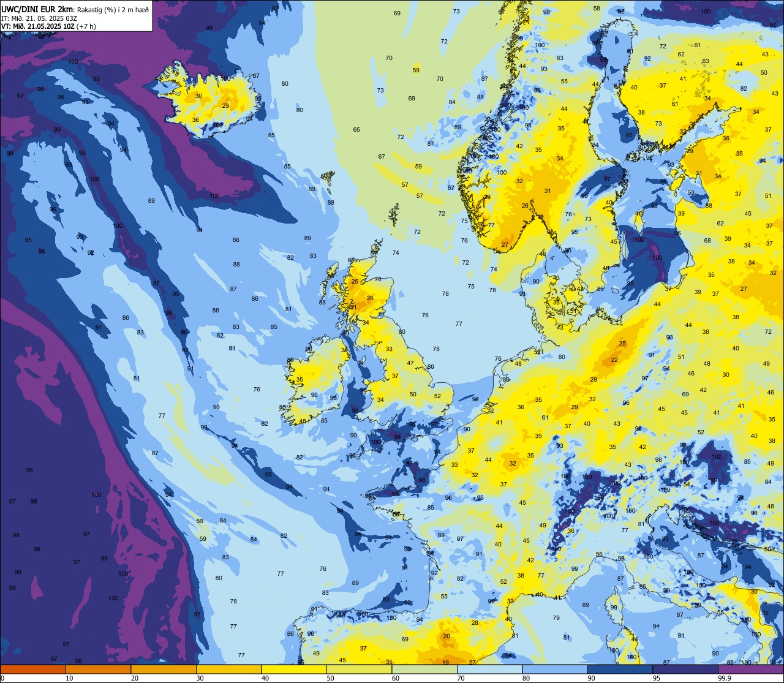Image resolution: width=784 pixels, height=683 pixels.
Task: Click the 19 humidity value in southern Spain
Action: coord(445,662)
